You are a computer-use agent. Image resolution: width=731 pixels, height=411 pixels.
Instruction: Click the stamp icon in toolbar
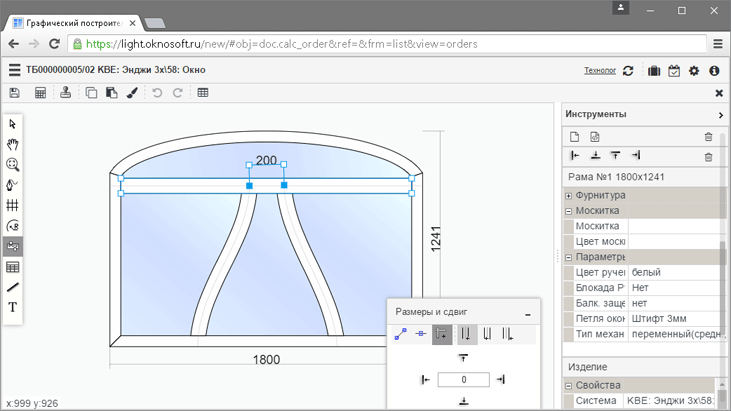pyautogui.click(x=65, y=93)
